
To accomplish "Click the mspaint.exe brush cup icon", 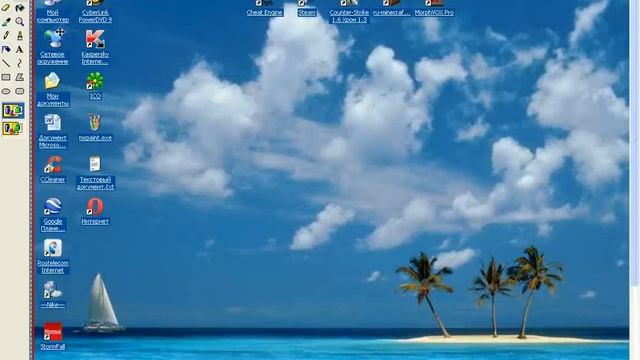I will coord(95,122).
